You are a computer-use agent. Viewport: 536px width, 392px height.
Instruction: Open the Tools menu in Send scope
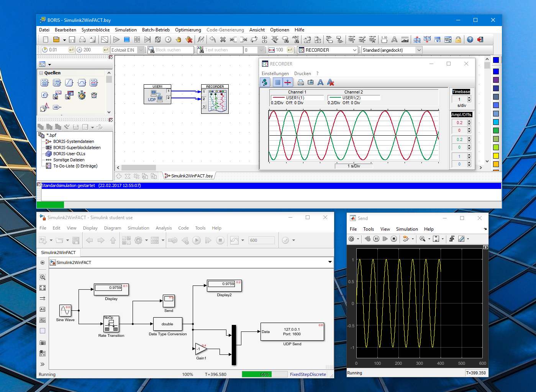(369, 229)
